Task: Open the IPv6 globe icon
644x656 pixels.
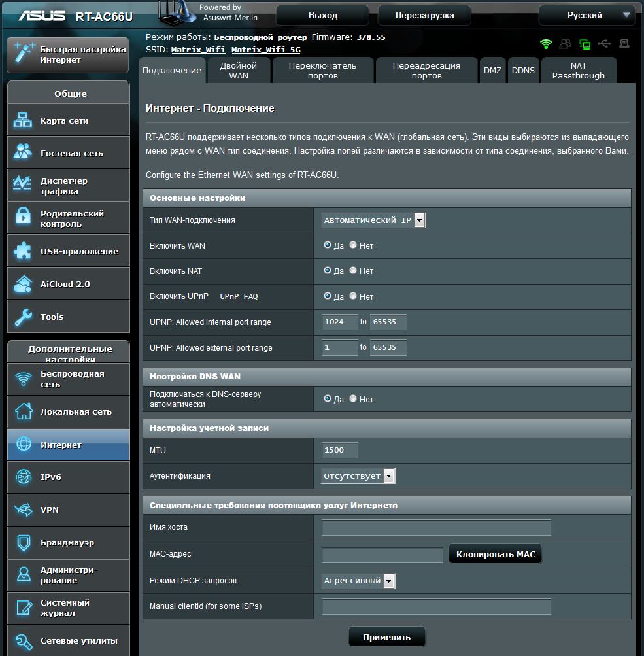Action: point(24,477)
